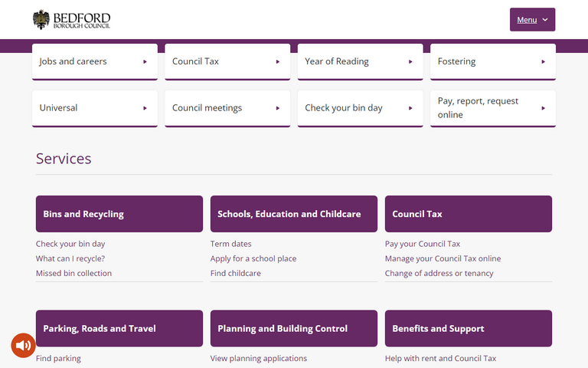The width and height of the screenshot is (588, 368).
Task: Click the orange speaker read-aloud icon
Action: pos(23,346)
